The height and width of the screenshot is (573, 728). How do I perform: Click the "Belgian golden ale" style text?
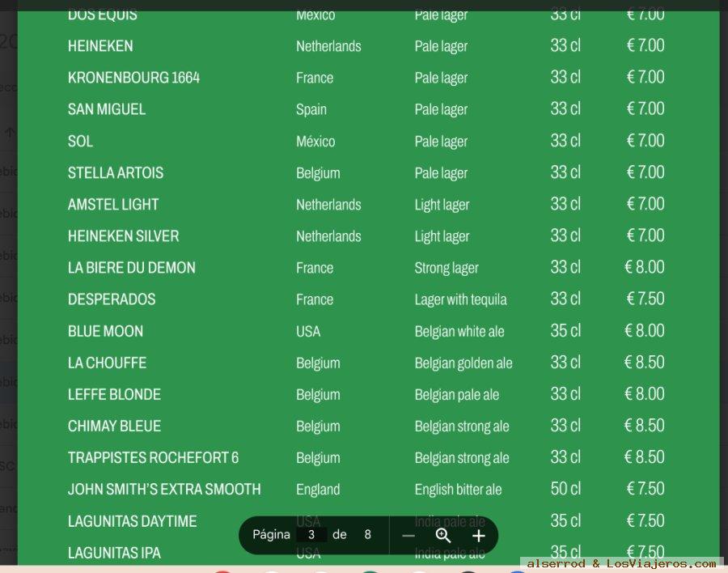click(x=463, y=363)
